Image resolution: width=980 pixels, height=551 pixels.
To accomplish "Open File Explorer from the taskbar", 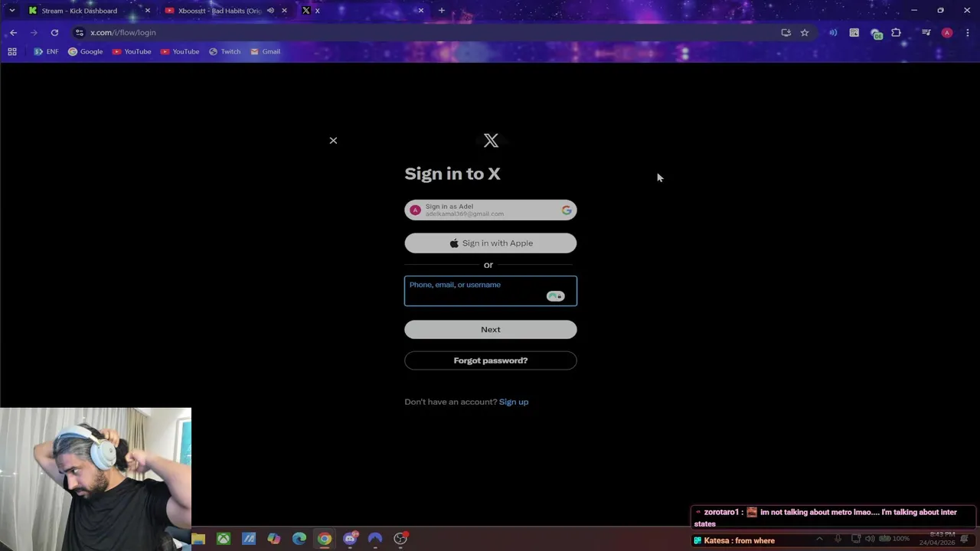I will point(198,539).
